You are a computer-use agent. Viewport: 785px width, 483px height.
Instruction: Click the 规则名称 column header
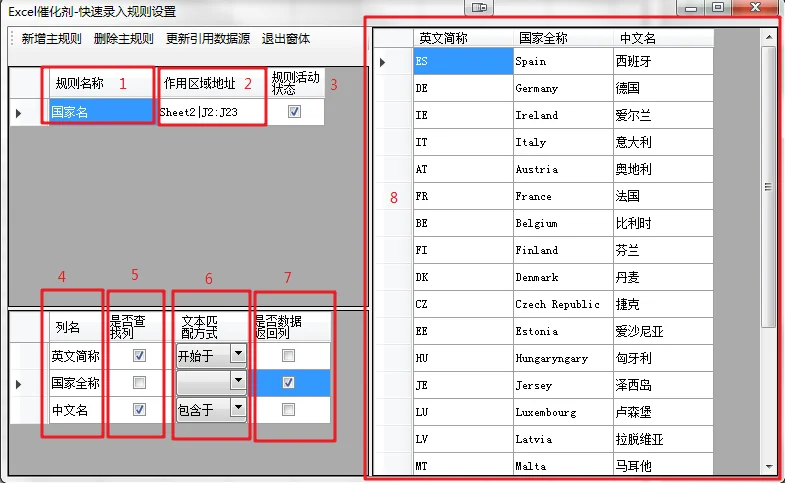pyautogui.click(x=102, y=83)
